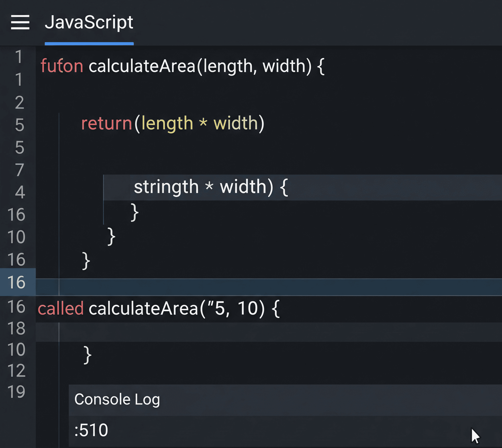Click 'calculateArea(length, width) {' on first line
This screenshot has height=448, width=502.
point(207,66)
